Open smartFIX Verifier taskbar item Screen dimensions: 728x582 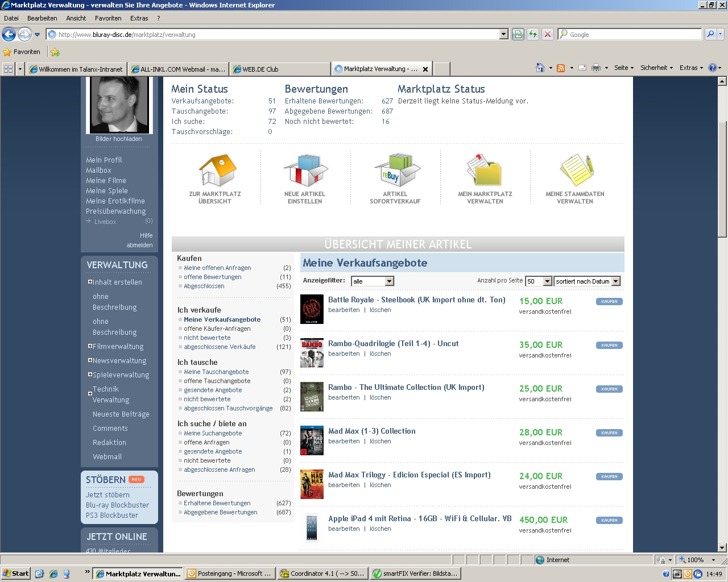tap(415, 573)
